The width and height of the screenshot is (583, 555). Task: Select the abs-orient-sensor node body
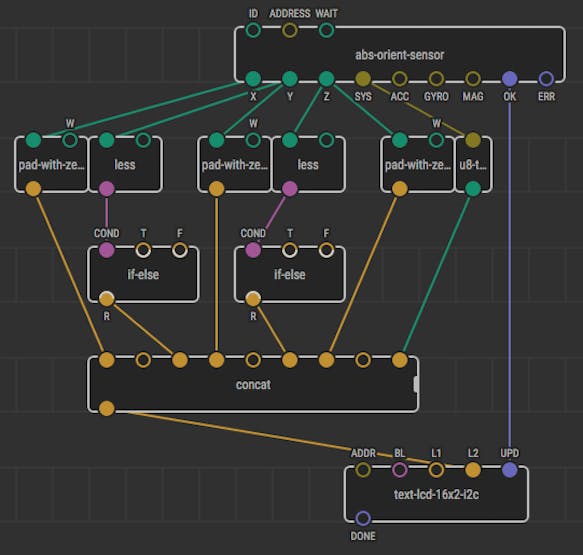(x=400, y=55)
